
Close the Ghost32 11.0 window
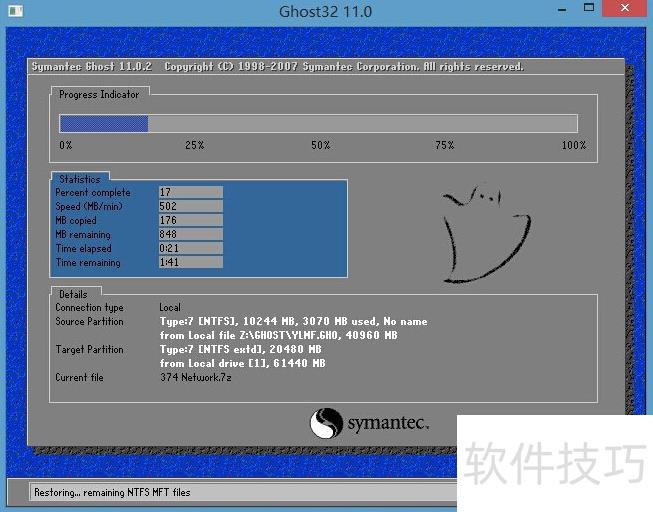625,8
